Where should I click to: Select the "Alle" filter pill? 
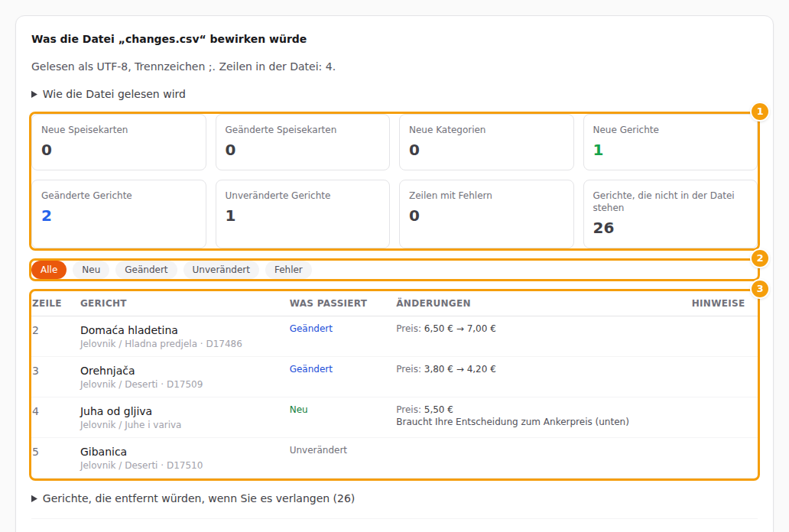click(x=49, y=270)
